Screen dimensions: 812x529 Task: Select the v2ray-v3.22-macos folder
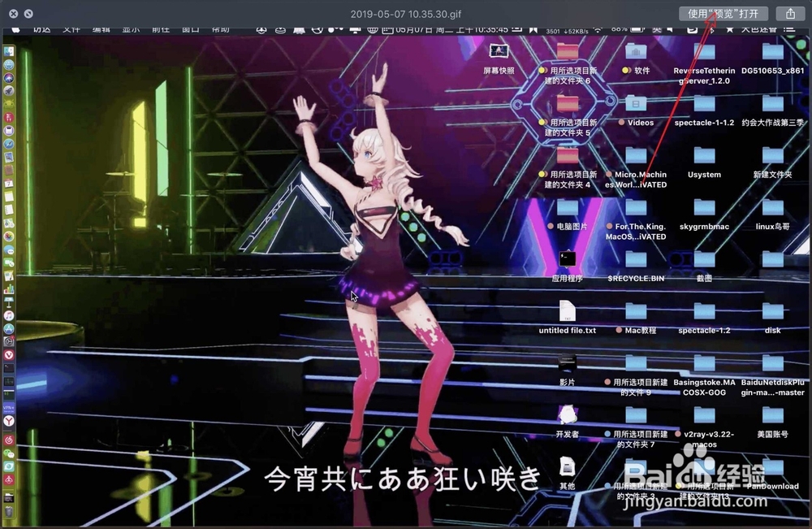click(704, 427)
